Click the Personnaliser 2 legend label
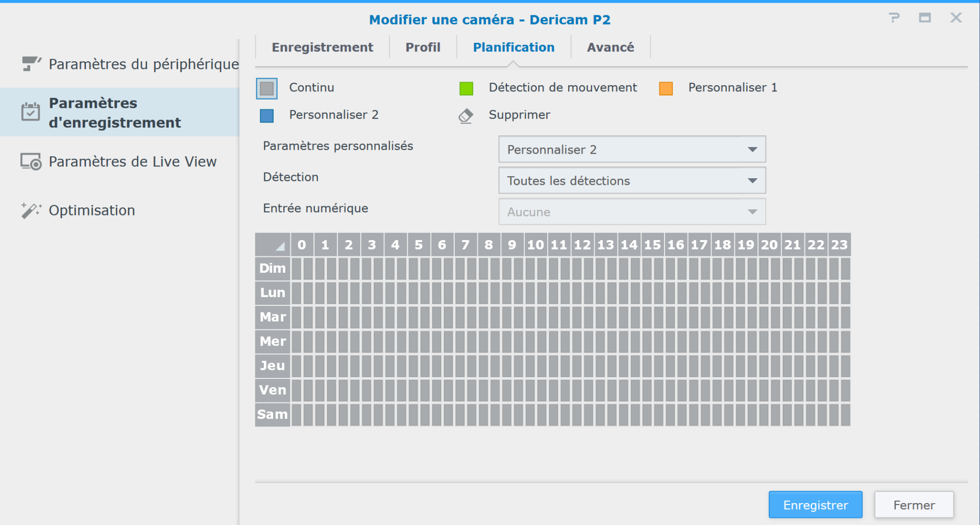The image size is (980, 525). pyautogui.click(x=334, y=115)
